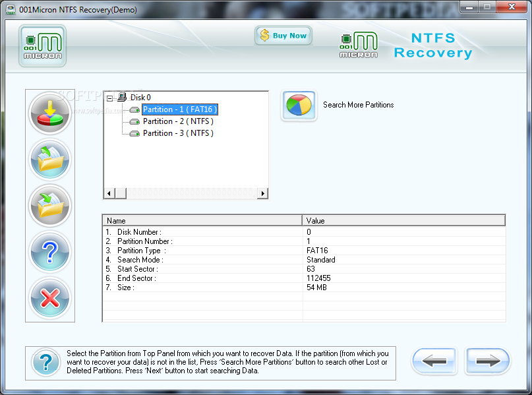Screen dimensions: 532x395
Task: Select Partition - 1 ( FAT16 )
Action: click(x=180, y=109)
